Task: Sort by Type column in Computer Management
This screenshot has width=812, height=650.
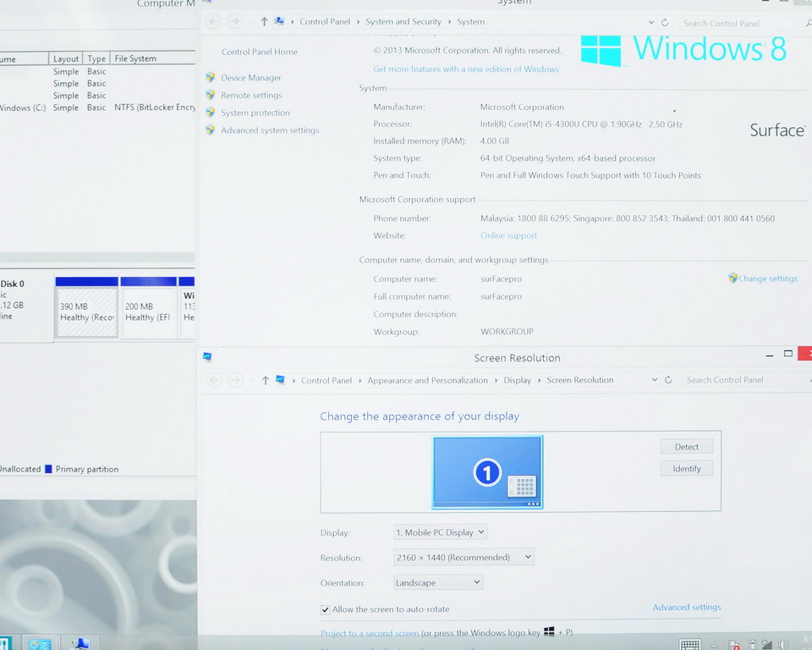Action: click(x=96, y=59)
